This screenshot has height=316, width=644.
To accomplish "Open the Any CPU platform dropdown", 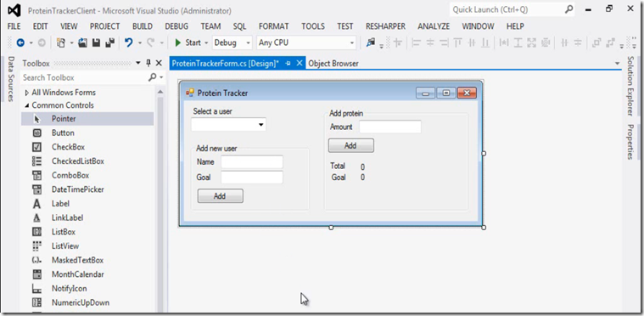I will click(x=352, y=42).
